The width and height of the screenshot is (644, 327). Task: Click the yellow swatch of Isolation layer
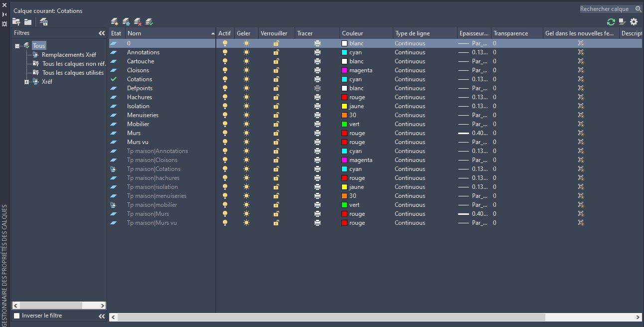pyautogui.click(x=344, y=106)
